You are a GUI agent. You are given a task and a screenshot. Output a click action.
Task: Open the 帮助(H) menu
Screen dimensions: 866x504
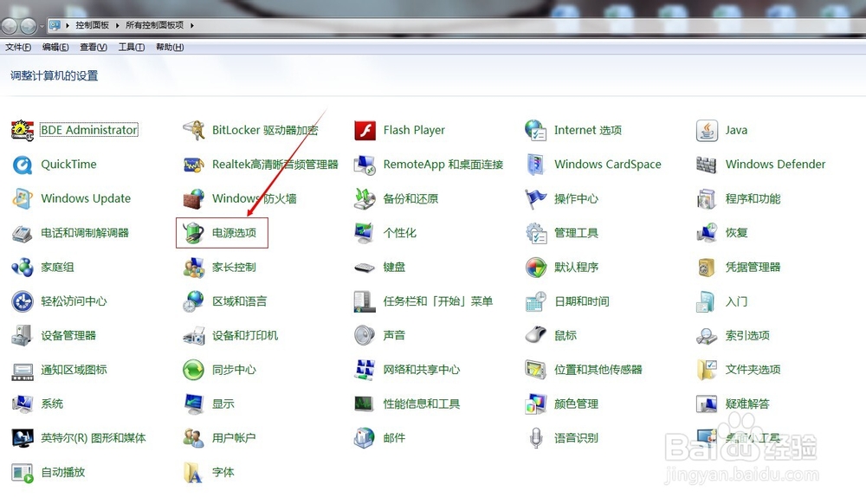[x=170, y=47]
